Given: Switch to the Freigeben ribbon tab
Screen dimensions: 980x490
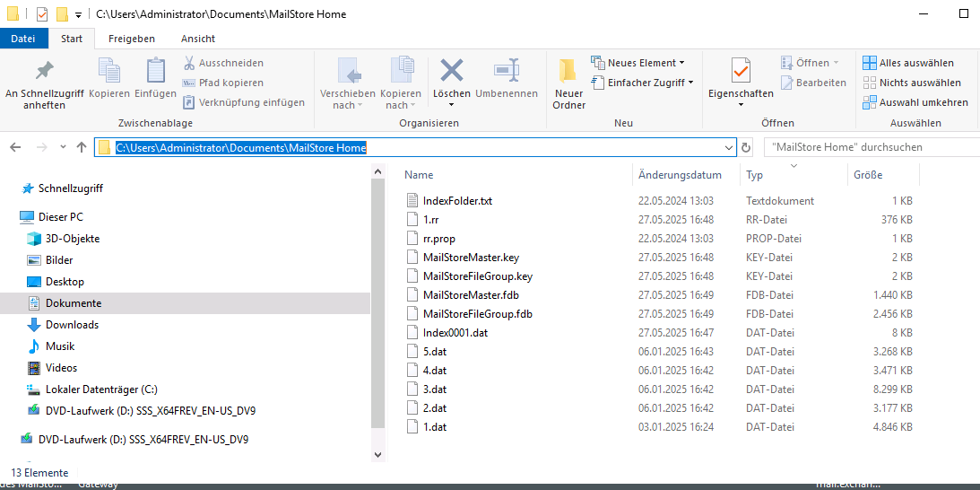Looking at the screenshot, I should coord(131,39).
